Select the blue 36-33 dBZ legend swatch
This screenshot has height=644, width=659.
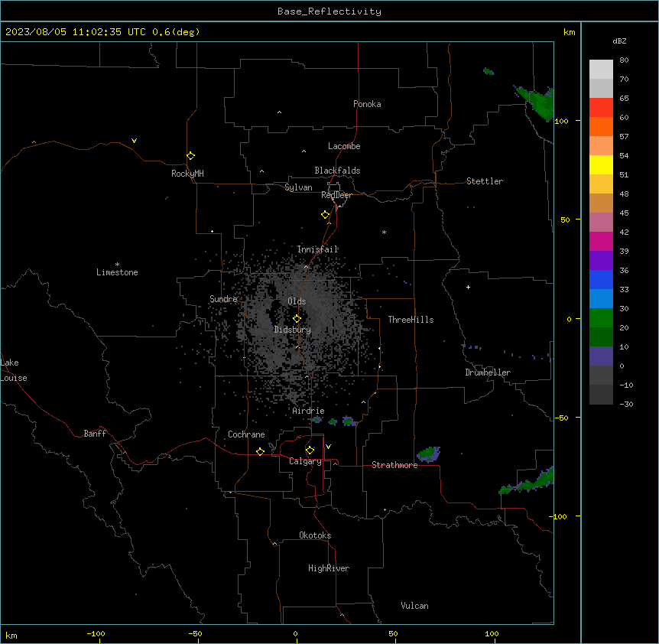click(x=601, y=279)
